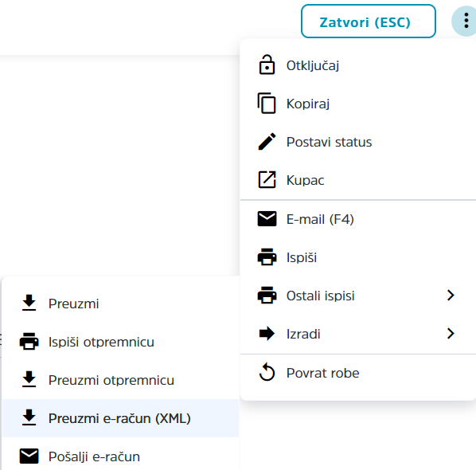Viewport: 476px width, 470px height.
Task: Click the right-arrow icon beside Izradi
Action: 267,334
